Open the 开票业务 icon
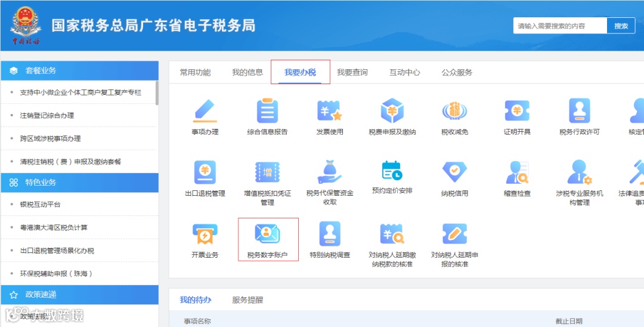Viewport: 644px width, 327px height. point(205,234)
